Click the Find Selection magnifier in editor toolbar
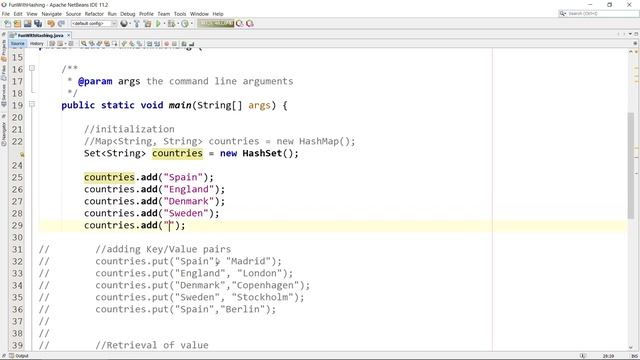Screen dimensions: 640x360 click(84, 43)
